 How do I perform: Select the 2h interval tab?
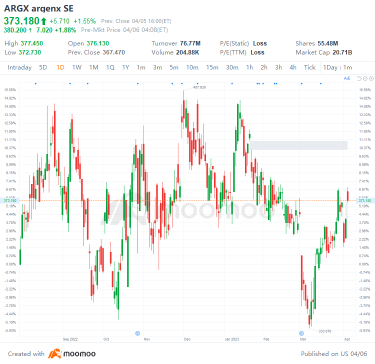click(264, 67)
